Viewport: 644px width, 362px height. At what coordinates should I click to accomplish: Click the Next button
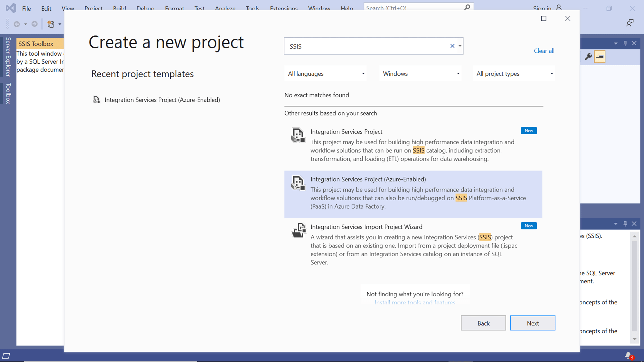533,323
